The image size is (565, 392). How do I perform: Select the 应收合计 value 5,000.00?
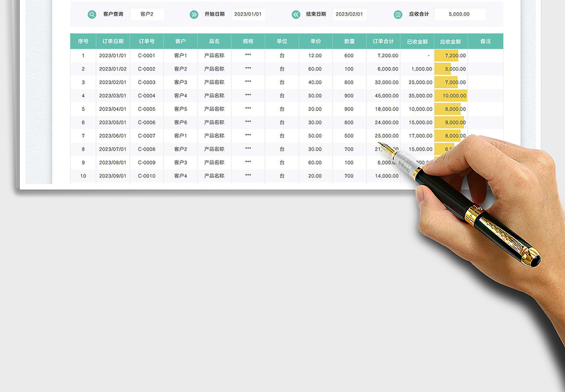460,14
